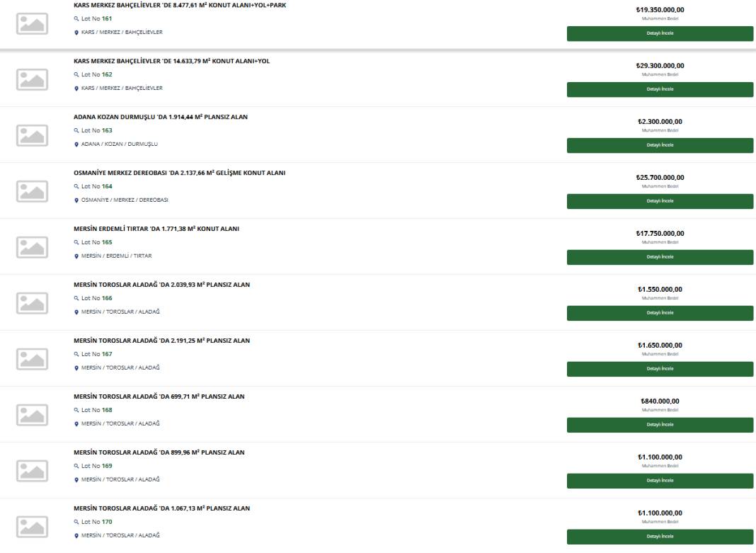
Task: Open the Mersin Erdemli Tırtar konut alanı title
Action: pyautogui.click(x=156, y=229)
